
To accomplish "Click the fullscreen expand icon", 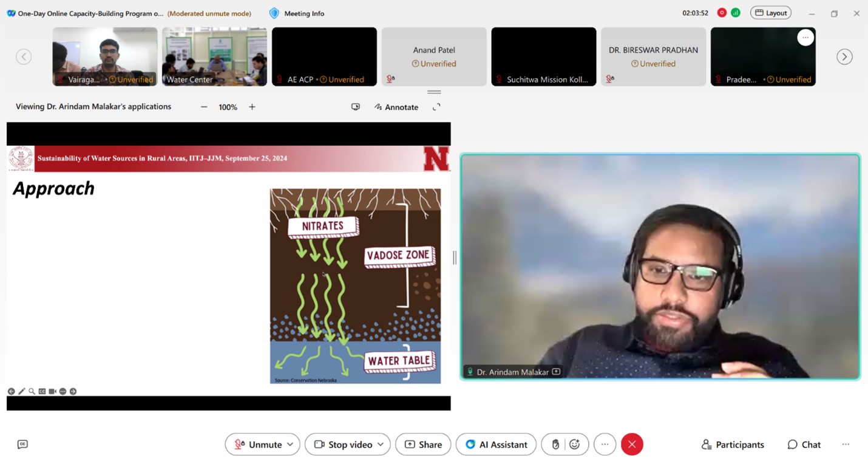I will pyautogui.click(x=436, y=107).
